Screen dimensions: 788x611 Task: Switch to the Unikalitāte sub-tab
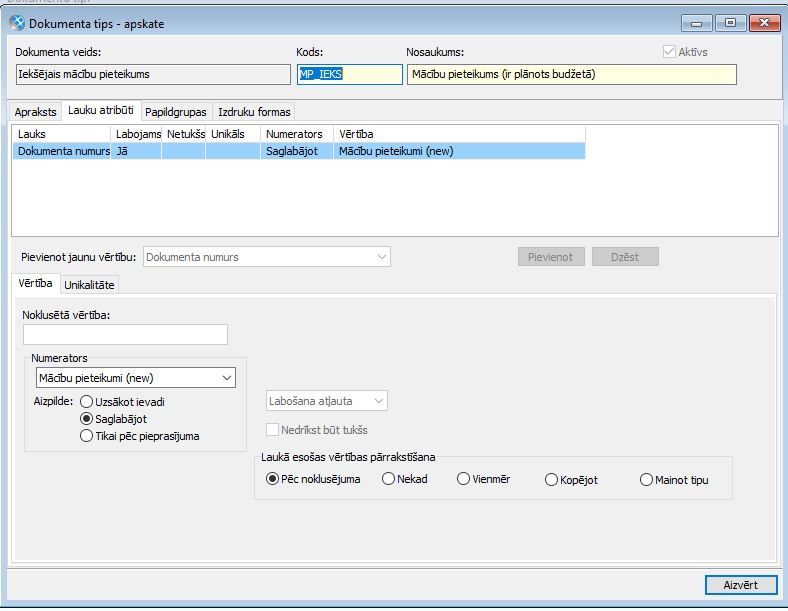coord(89,285)
